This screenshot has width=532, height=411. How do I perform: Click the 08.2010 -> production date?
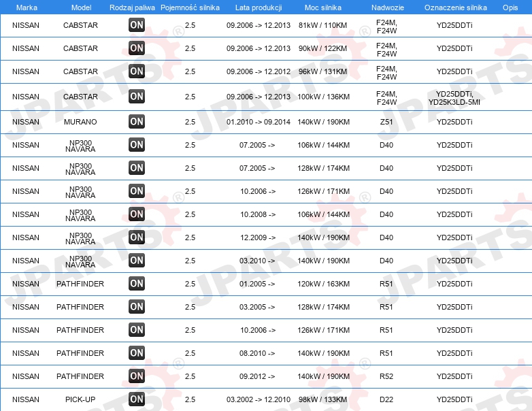[x=257, y=353]
